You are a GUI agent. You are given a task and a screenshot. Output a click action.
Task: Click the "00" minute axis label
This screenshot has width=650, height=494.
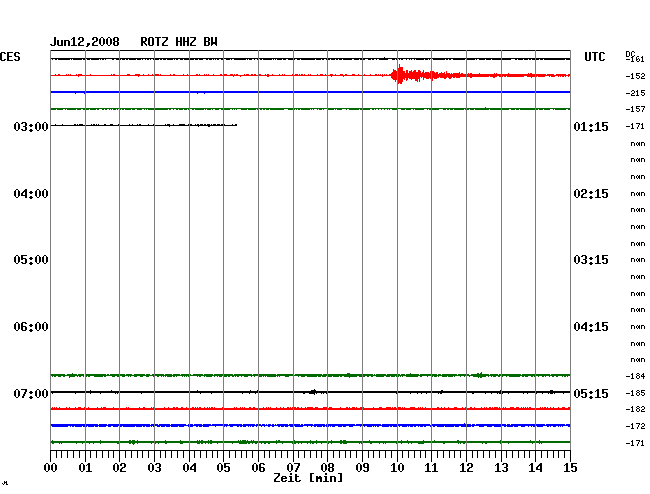51,468
